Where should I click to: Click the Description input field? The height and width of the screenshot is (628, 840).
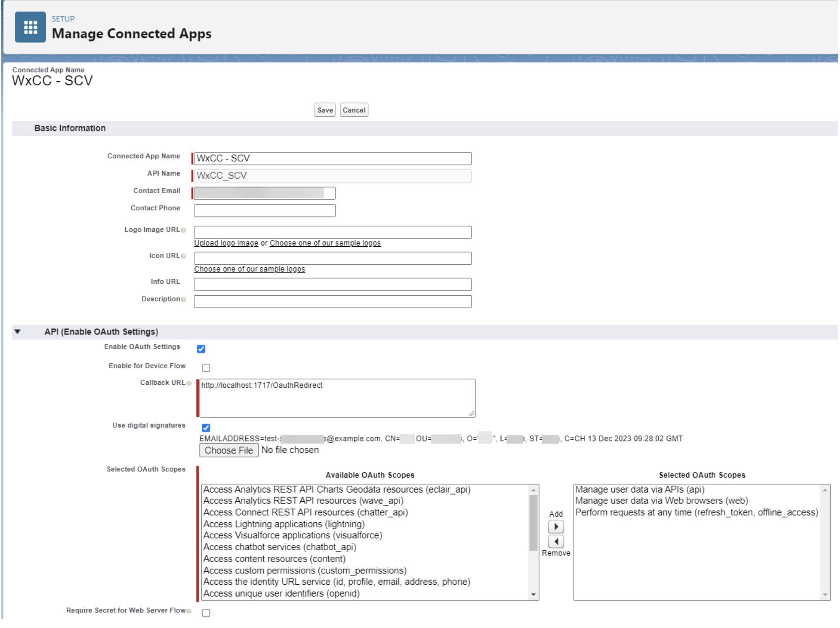(x=333, y=302)
